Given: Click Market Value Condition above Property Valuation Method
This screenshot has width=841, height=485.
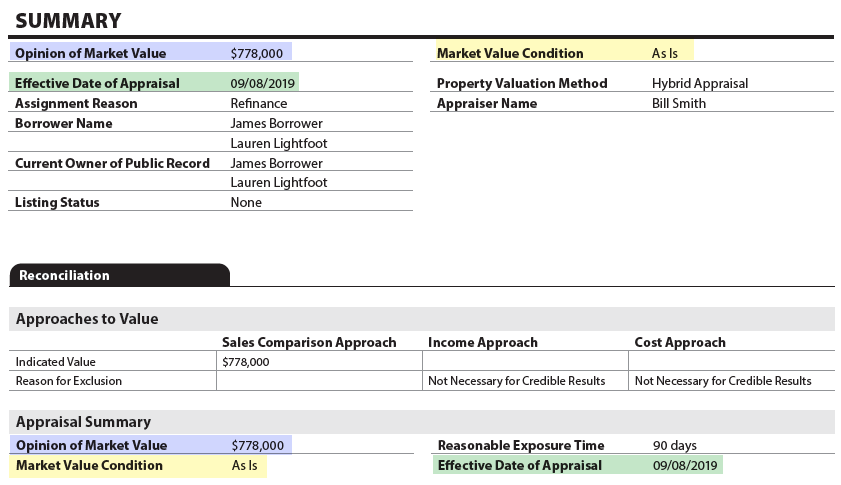Looking at the screenshot, I should pyautogui.click(x=510, y=53).
